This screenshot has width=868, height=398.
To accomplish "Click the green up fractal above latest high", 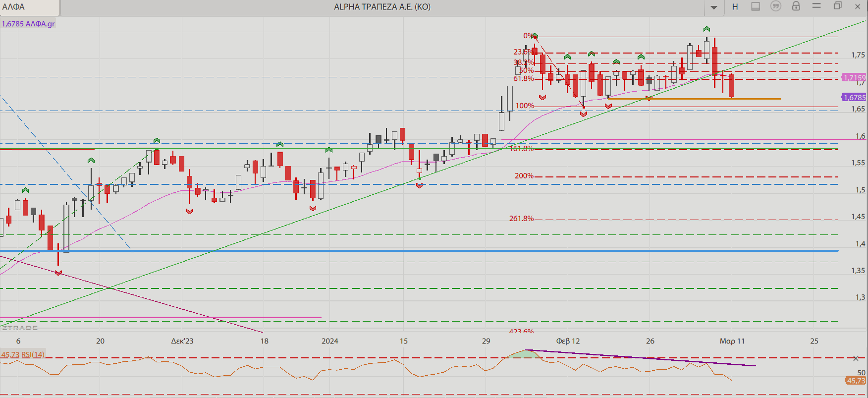I will [706, 29].
